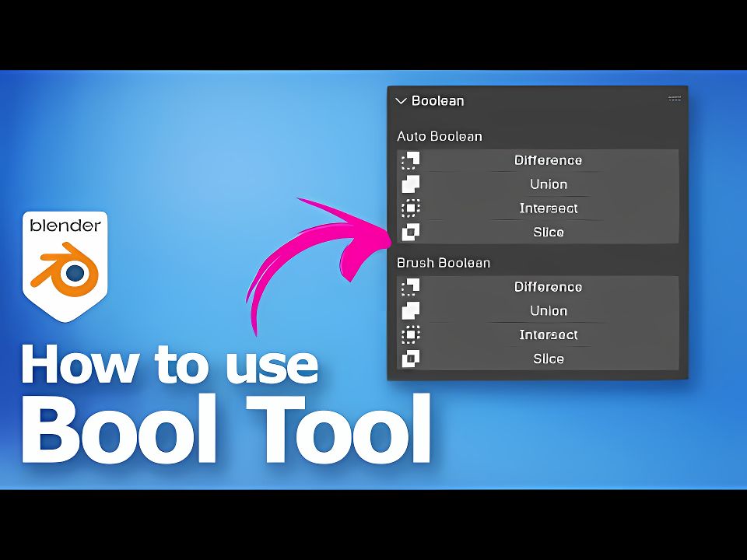Viewport: 747px width, 560px height.
Task: Apply Brush Boolean Union operation
Action: pos(548,311)
